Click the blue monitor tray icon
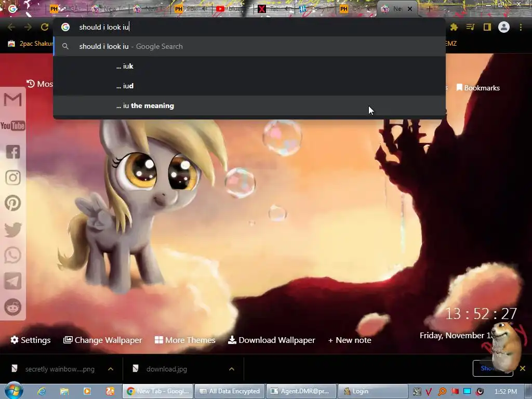Screen dimensions: 532x399 click(x=467, y=392)
